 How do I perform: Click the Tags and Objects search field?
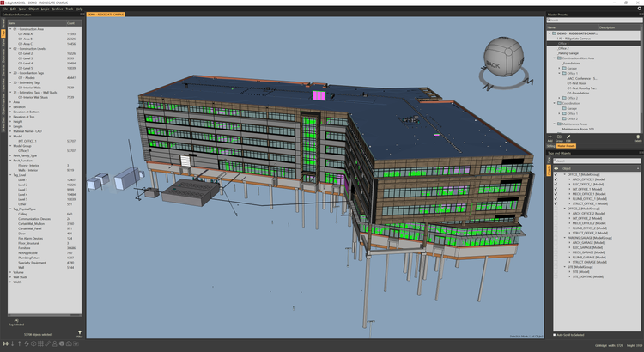click(594, 160)
